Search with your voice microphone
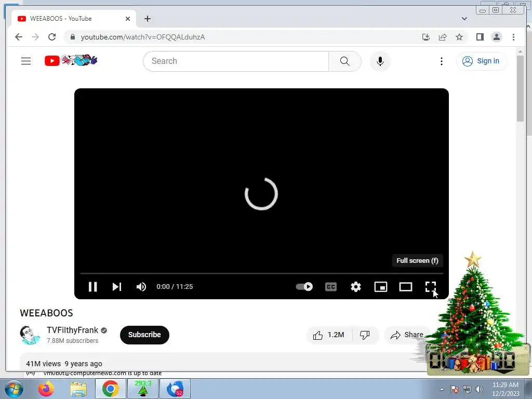The image size is (532, 399). click(x=380, y=61)
